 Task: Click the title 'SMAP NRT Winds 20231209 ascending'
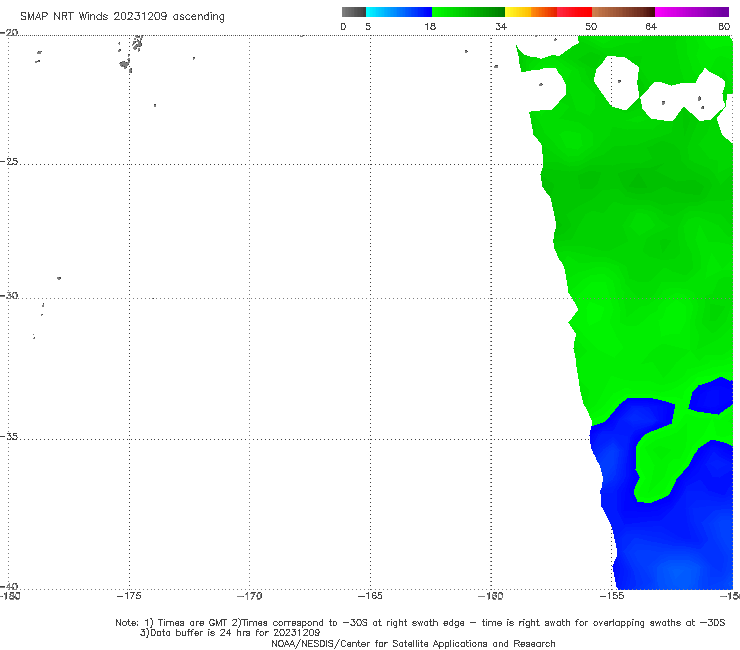(x=122, y=17)
